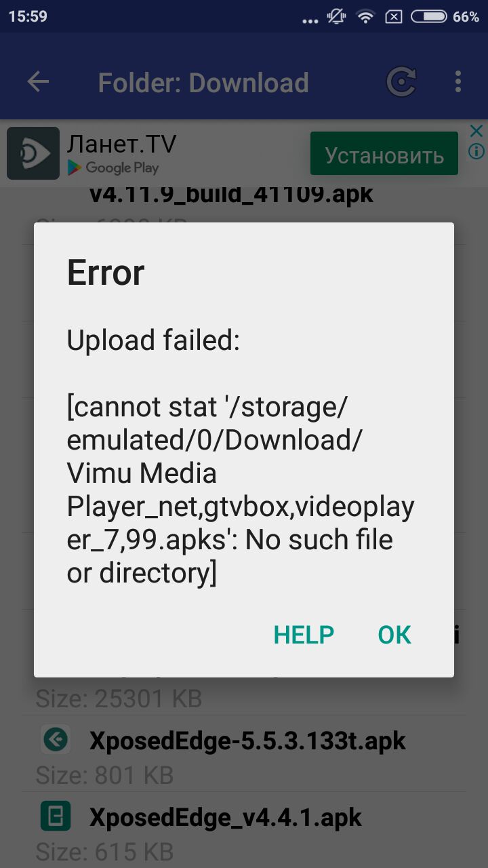The height and width of the screenshot is (868, 488).
Task: Tap the back arrow in the header
Action: coord(38,82)
